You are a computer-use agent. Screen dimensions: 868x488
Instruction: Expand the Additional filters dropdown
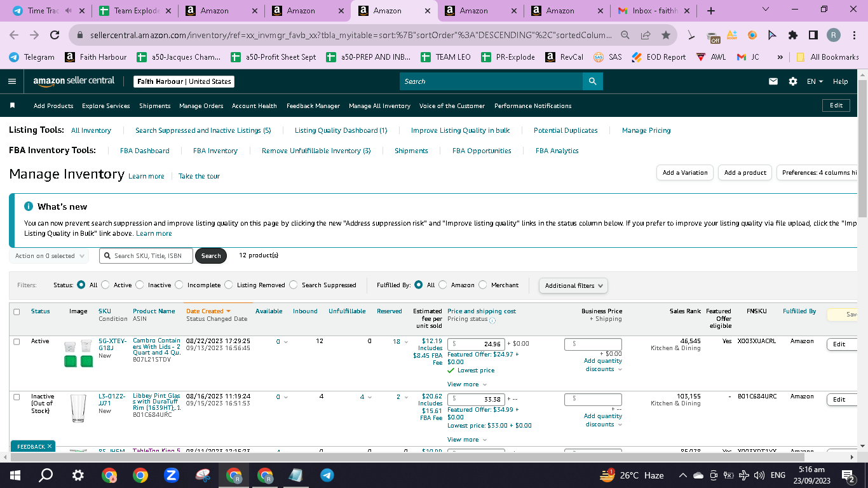(573, 285)
